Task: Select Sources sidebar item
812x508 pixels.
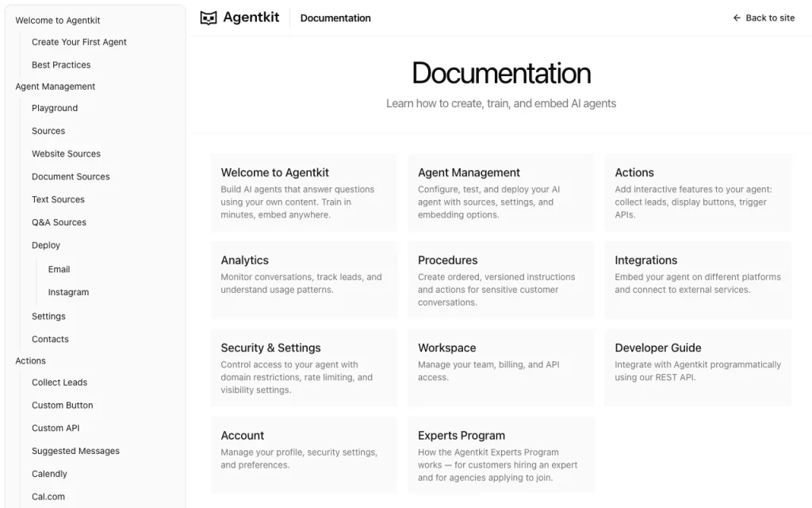Action: 48,131
